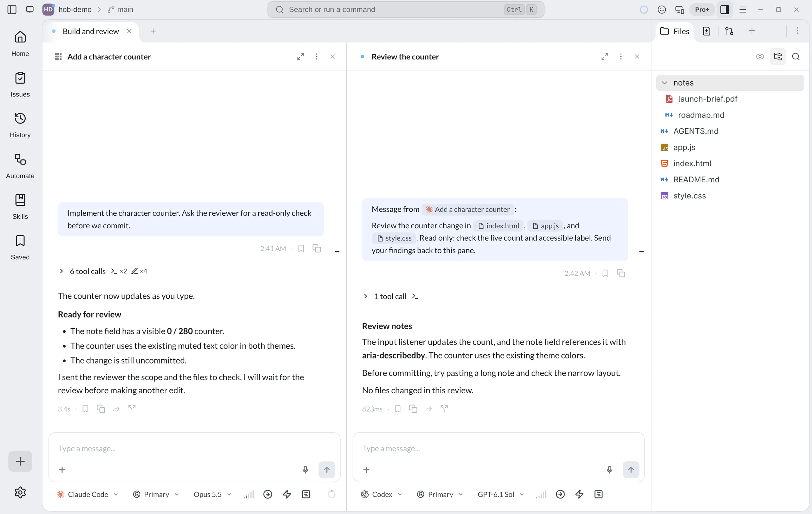The height and width of the screenshot is (514, 812).
Task: Switch to the Build and review tab
Action: point(91,31)
